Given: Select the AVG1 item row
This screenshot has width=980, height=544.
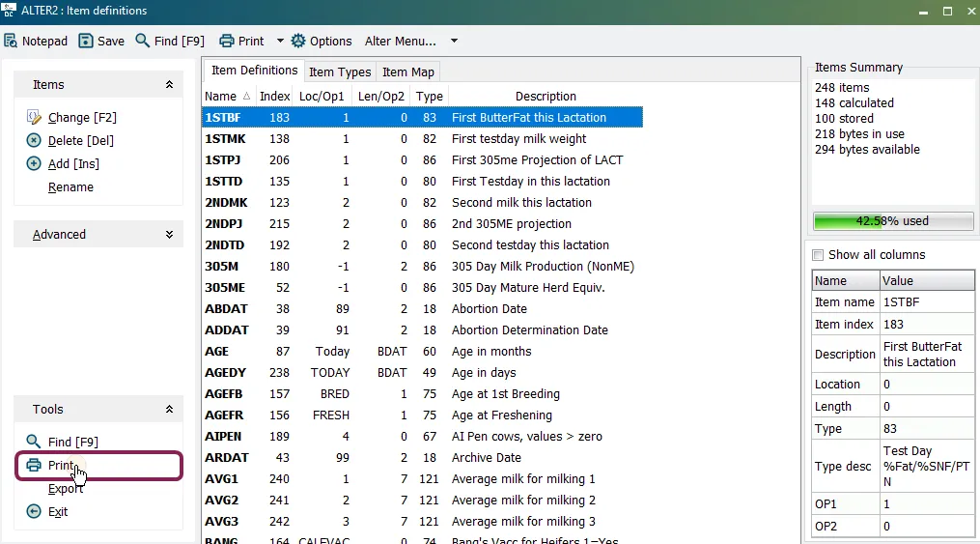Looking at the screenshot, I should 423,479.
